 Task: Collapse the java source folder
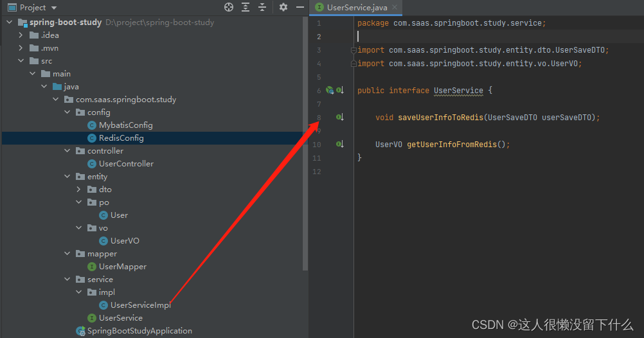(x=44, y=87)
